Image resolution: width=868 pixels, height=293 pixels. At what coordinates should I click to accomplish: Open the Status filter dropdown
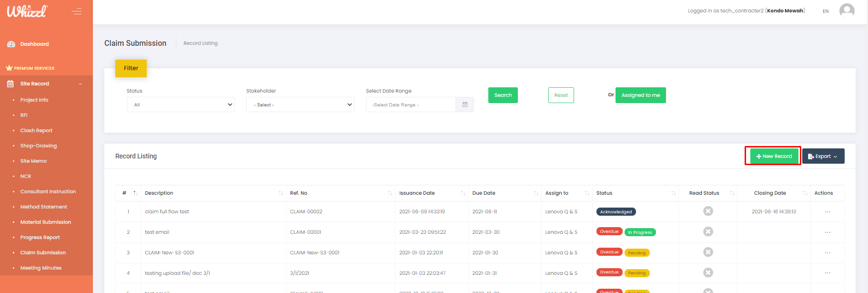[x=181, y=105]
